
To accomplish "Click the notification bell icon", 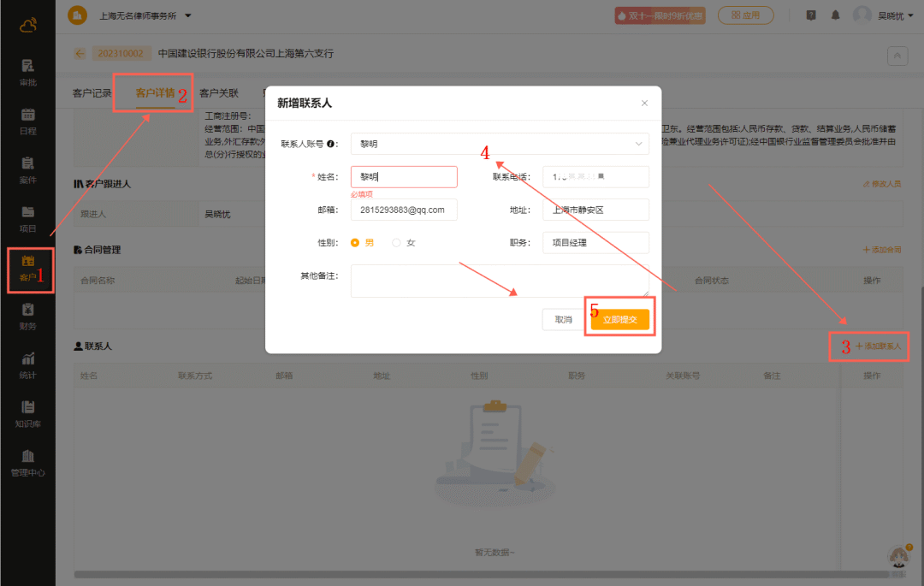I will pyautogui.click(x=835, y=15).
